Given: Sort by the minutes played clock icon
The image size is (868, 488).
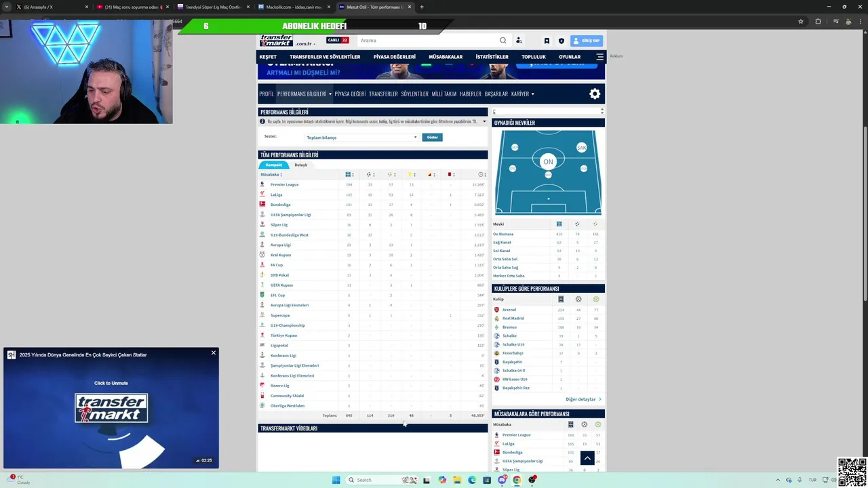Looking at the screenshot, I should coord(481,175).
